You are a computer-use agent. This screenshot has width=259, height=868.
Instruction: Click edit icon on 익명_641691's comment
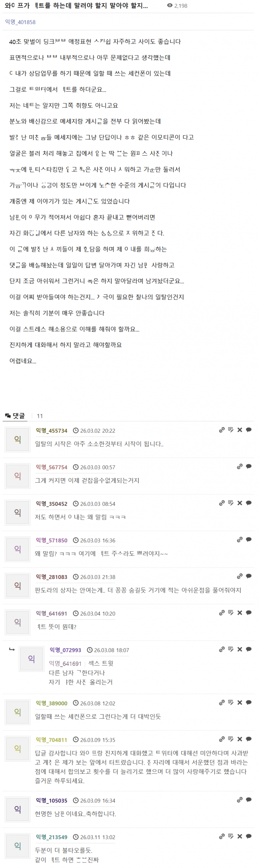coord(231,613)
